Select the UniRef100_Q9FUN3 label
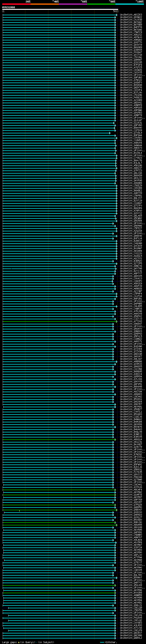Viewport: 146px width, 644px height. point(131,77)
